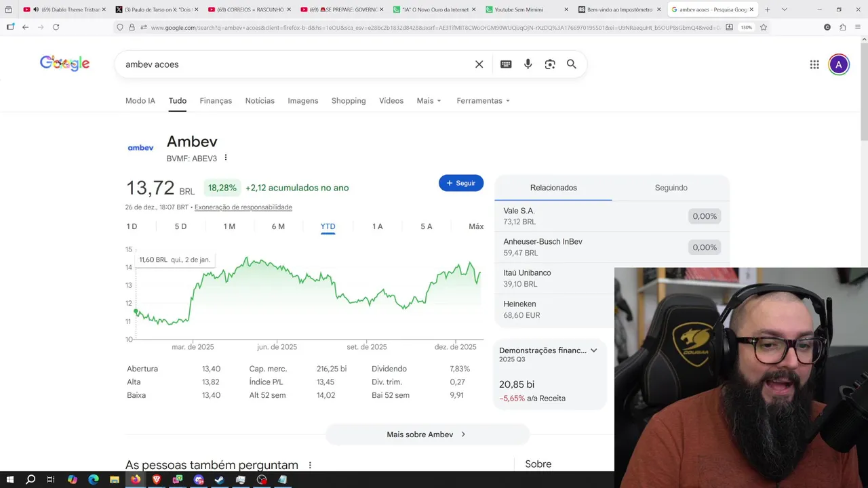Open more options beside BVMF: ABEV3

(226, 158)
